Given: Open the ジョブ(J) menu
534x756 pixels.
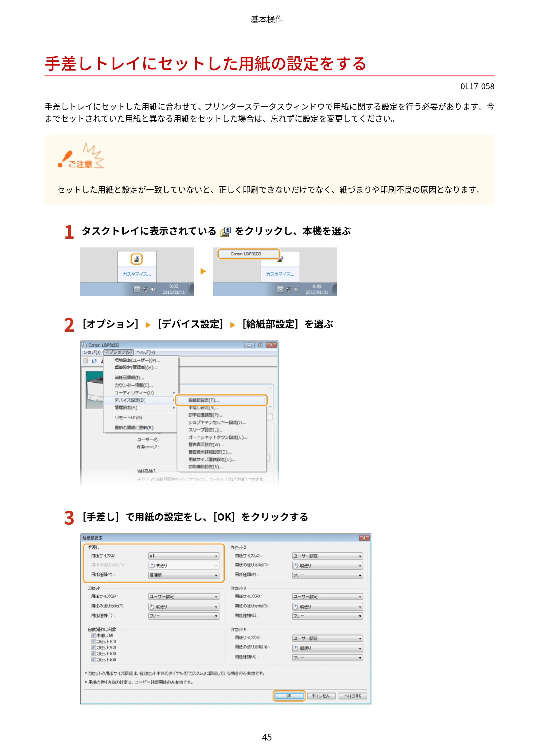Looking at the screenshot, I should tap(92, 352).
